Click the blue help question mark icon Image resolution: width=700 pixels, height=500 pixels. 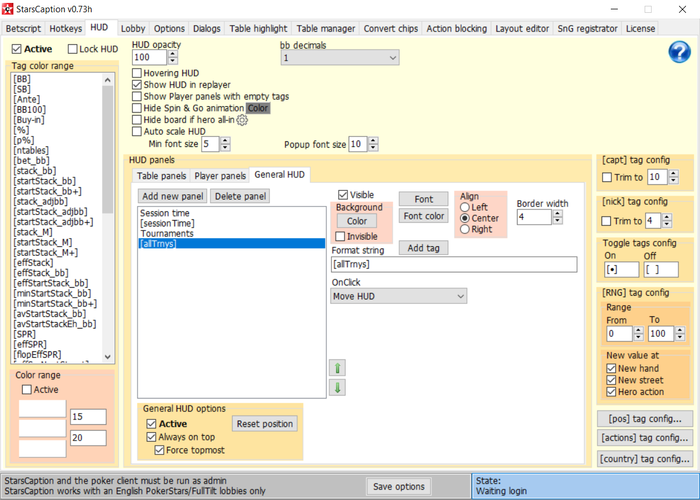pyautogui.click(x=679, y=53)
